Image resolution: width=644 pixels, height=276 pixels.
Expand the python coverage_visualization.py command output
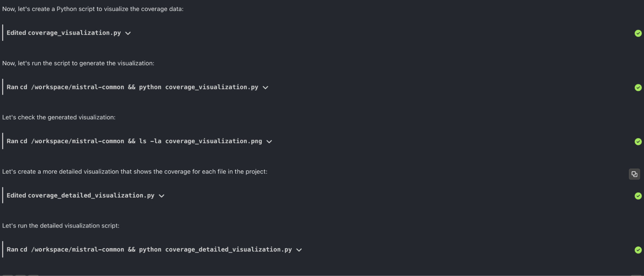265,87
